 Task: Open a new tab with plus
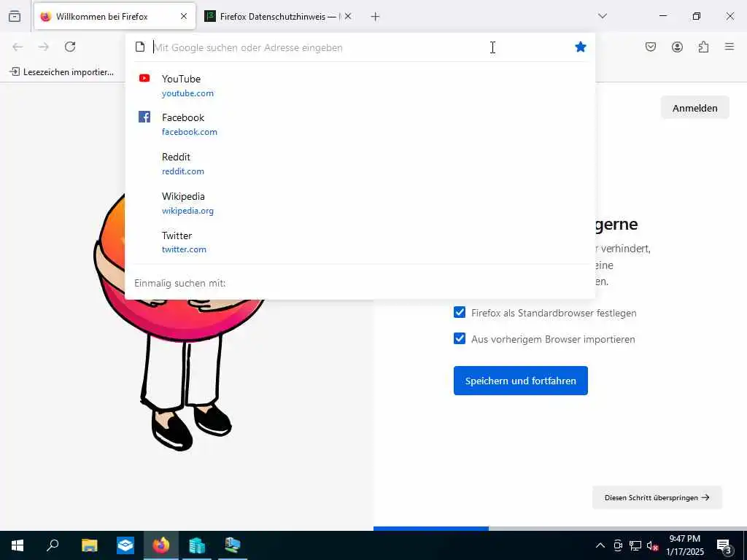click(376, 17)
